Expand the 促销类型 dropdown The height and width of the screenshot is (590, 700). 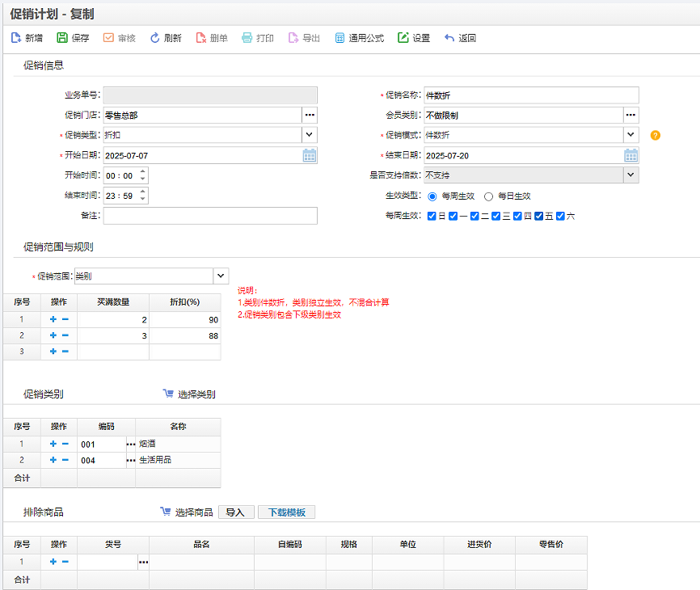point(310,135)
